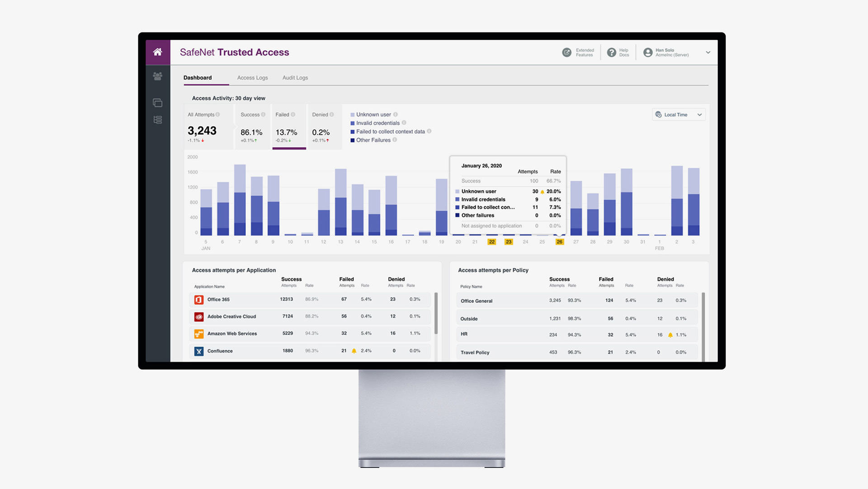
Task: Switch to the Access Logs tab
Action: [x=252, y=78]
